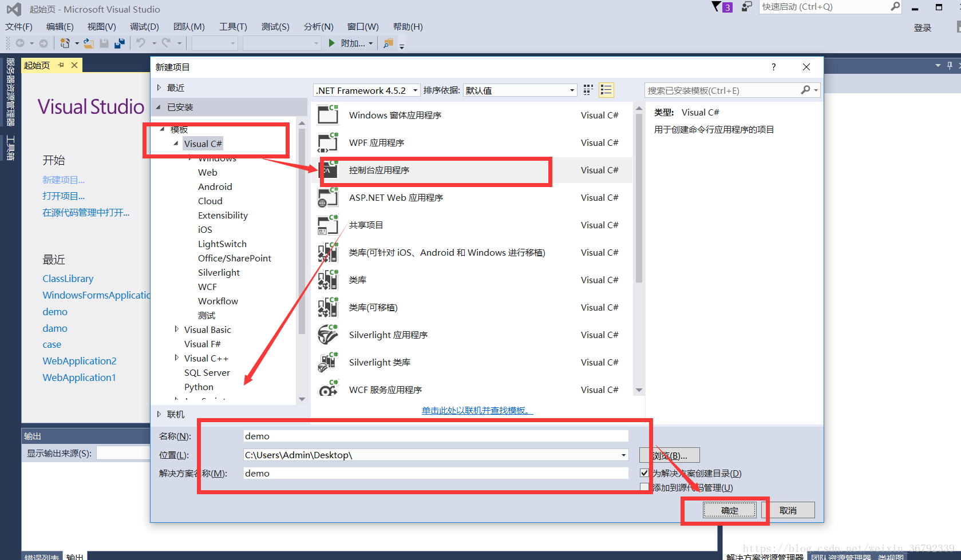Click the solution name input field
The image size is (961, 560).
click(x=436, y=473)
